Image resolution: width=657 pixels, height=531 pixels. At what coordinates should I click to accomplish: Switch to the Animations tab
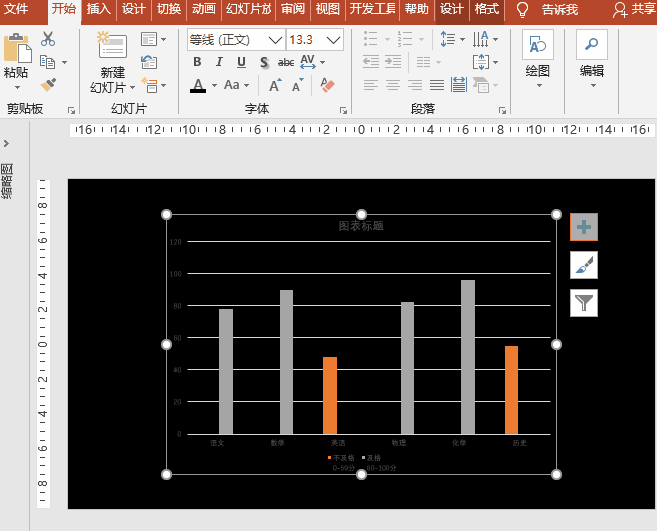click(204, 9)
